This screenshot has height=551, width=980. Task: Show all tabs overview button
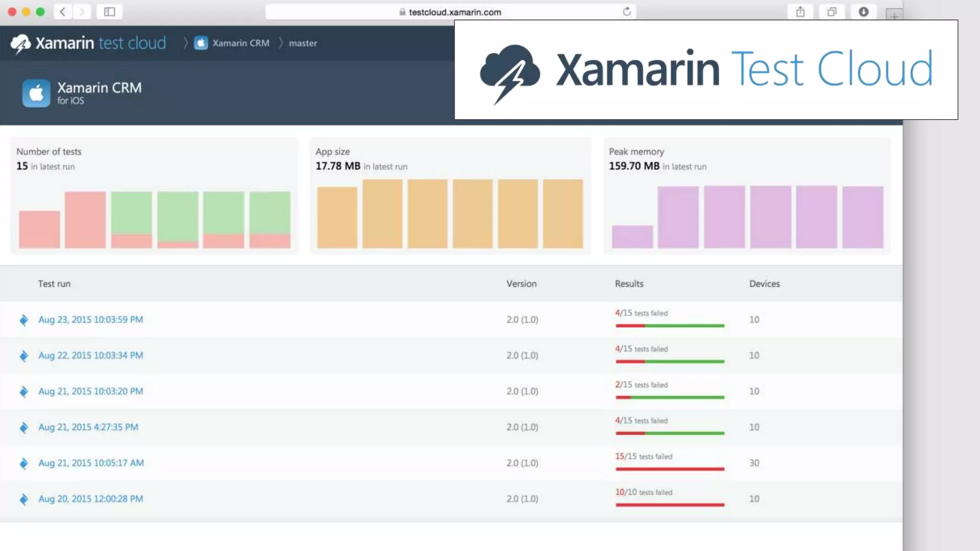tap(832, 11)
